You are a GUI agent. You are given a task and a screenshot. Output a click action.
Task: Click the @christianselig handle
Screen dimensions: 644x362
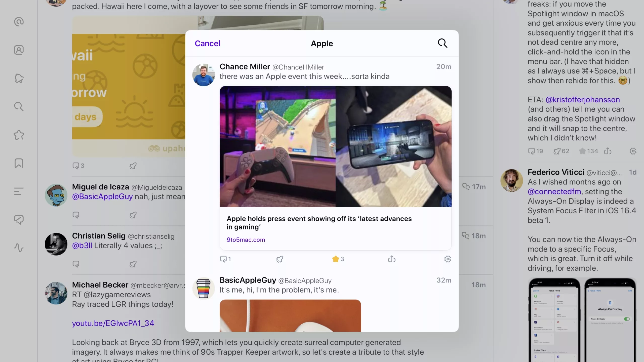[x=151, y=236]
